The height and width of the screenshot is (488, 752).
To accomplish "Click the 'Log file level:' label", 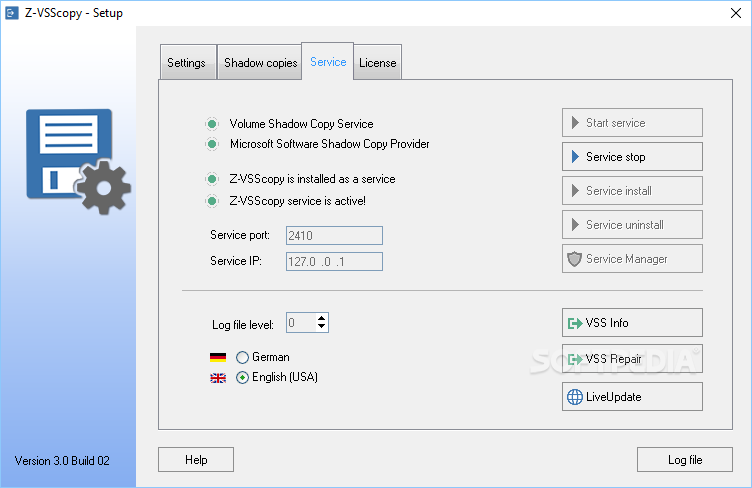I will click(243, 325).
